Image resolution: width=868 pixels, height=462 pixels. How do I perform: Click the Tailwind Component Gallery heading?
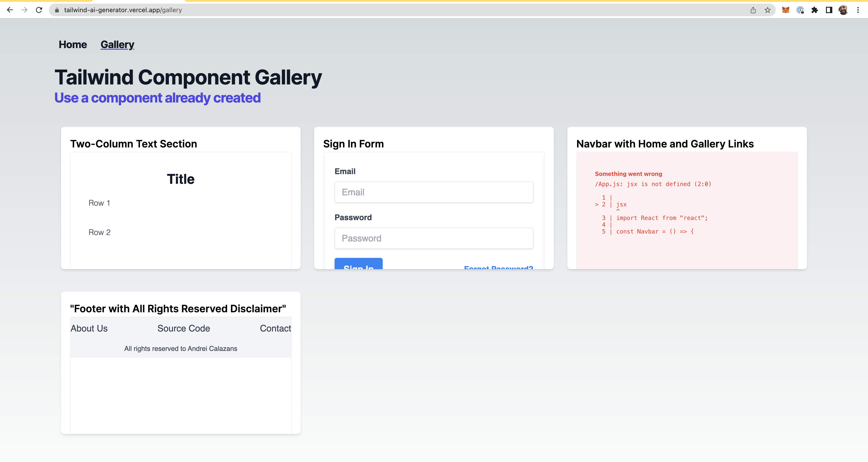pos(188,77)
